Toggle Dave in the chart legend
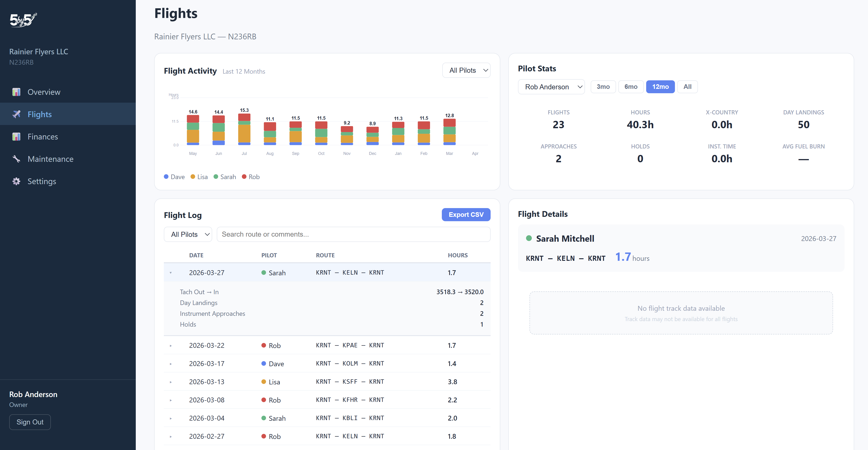This screenshot has width=868, height=450. click(174, 177)
